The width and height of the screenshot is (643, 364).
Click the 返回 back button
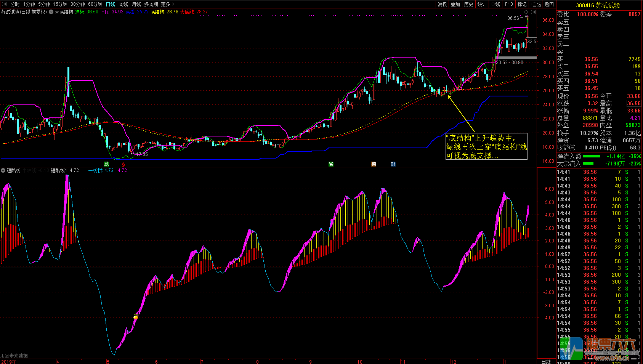pos(549,4)
